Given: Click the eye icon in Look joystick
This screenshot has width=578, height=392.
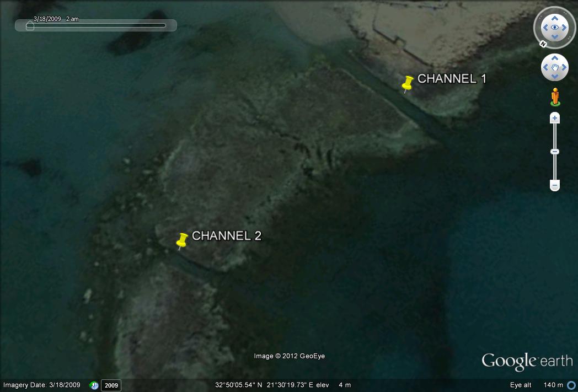Looking at the screenshot, I should pos(555,28).
